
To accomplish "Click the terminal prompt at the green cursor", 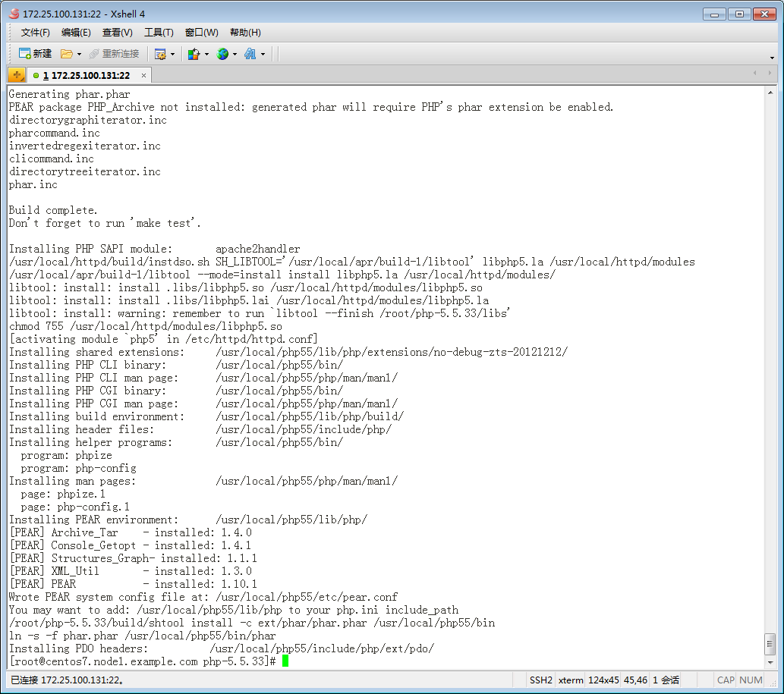I will tap(285, 661).
